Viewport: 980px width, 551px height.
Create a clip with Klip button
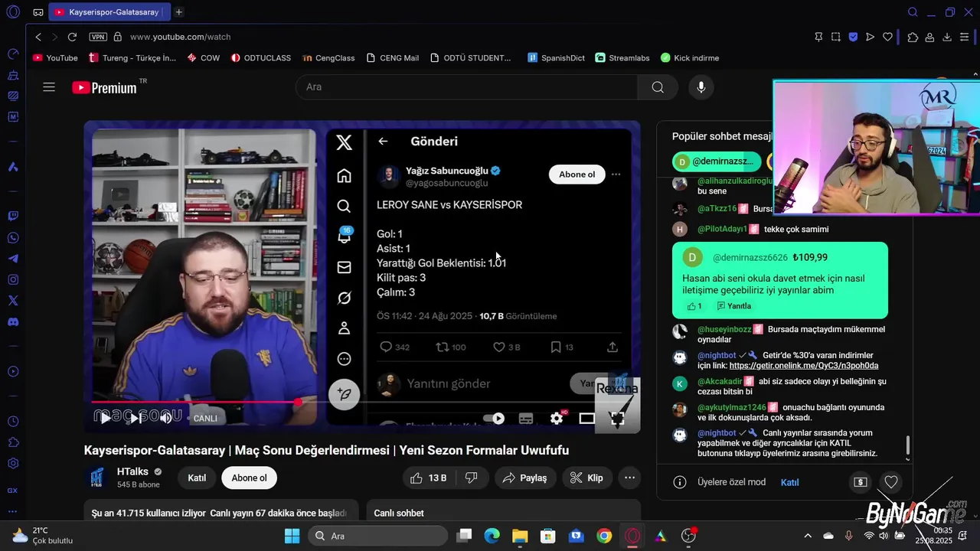pyautogui.click(x=586, y=478)
